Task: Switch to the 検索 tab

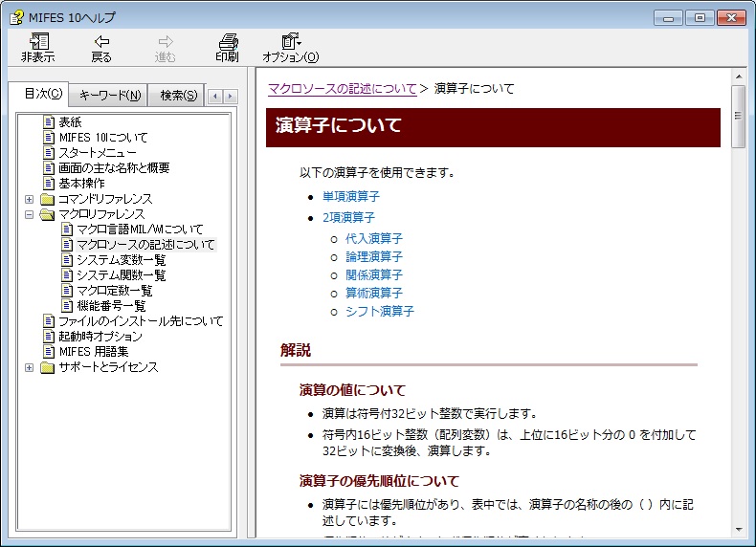Action: [x=178, y=95]
